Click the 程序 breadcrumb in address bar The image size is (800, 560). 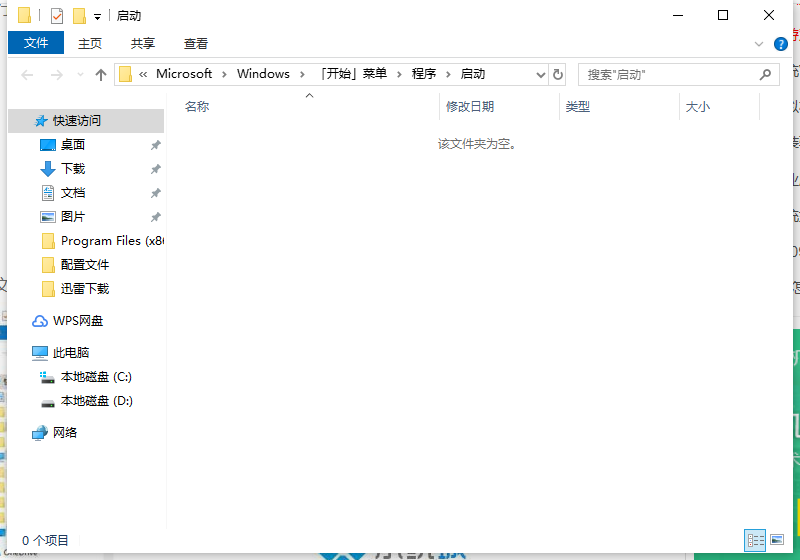tap(424, 74)
